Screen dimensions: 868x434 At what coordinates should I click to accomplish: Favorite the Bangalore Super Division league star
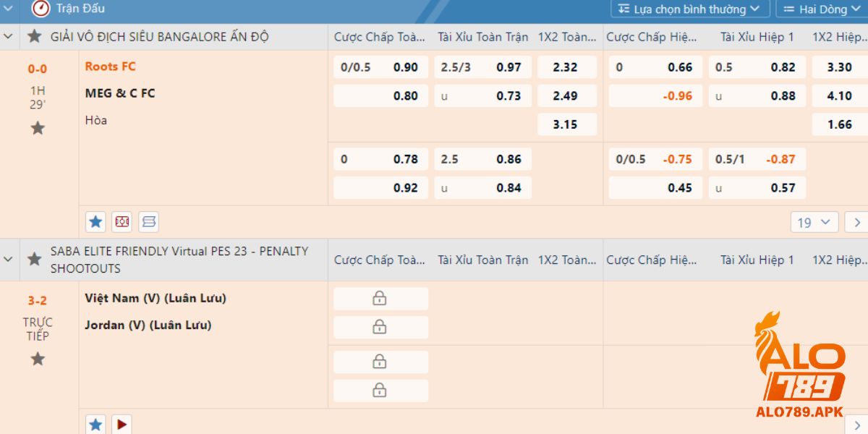tap(34, 36)
